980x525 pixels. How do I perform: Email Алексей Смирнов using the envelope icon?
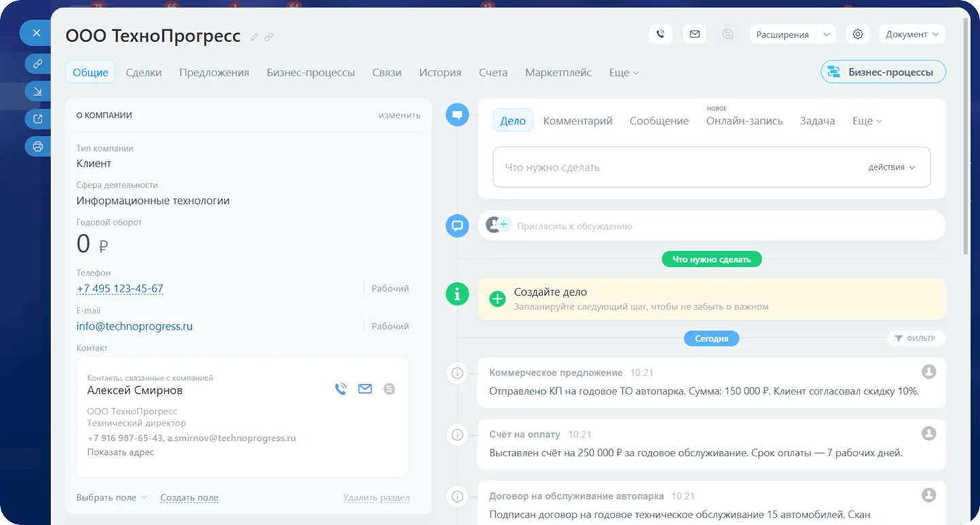[x=365, y=389]
